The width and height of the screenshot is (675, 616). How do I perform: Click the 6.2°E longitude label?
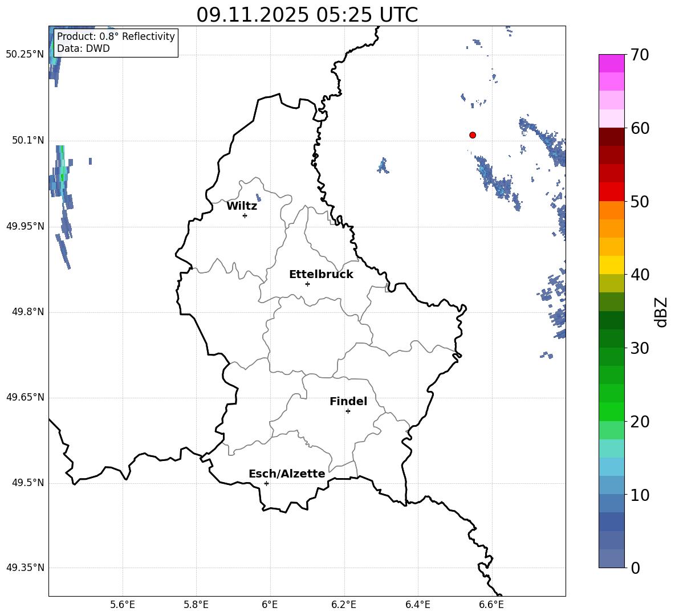point(344,605)
